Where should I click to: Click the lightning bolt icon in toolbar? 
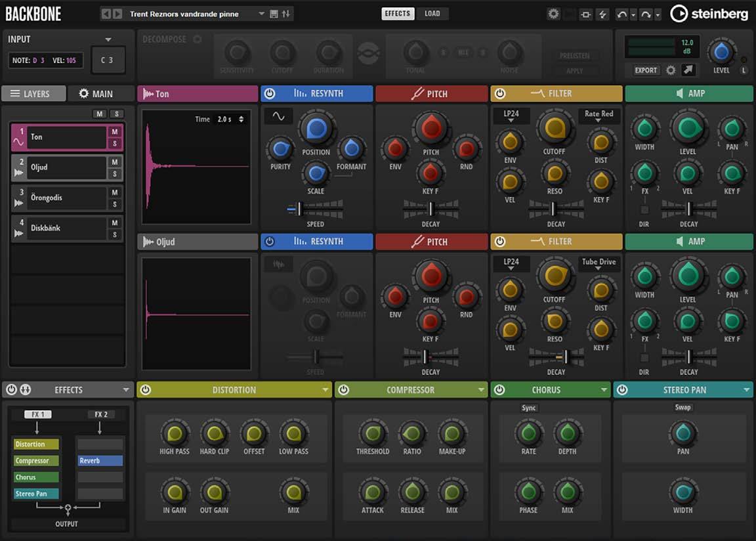point(602,14)
